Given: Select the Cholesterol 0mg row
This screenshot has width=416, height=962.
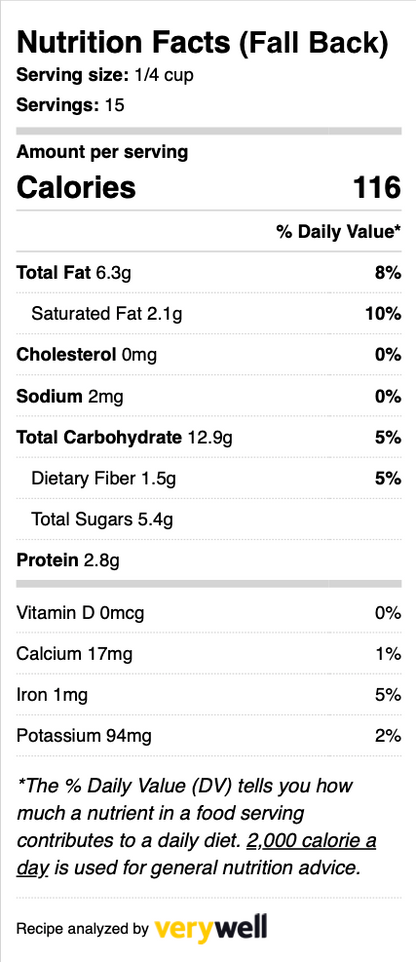Looking at the screenshot, I should (209, 355).
